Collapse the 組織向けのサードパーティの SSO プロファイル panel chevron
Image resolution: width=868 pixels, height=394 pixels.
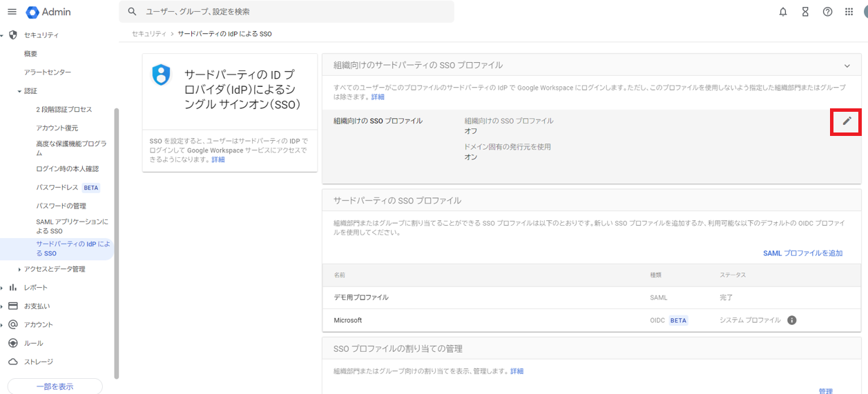(847, 66)
